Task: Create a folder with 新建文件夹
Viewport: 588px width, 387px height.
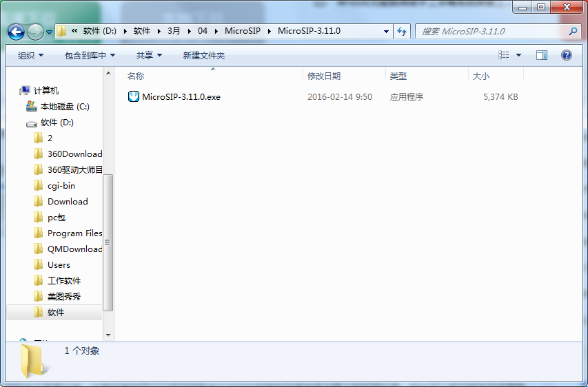Action: 203,56
